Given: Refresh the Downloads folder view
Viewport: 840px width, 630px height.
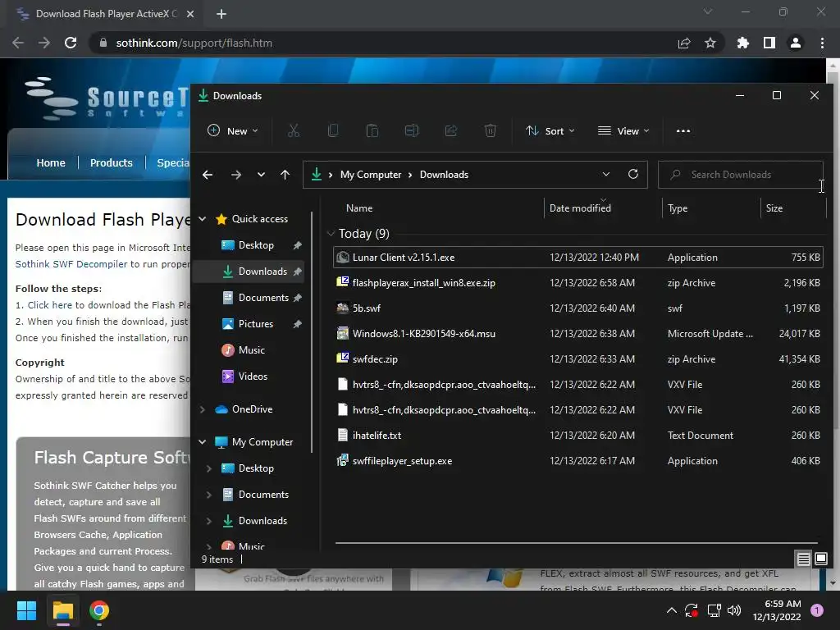Looking at the screenshot, I should 632,174.
